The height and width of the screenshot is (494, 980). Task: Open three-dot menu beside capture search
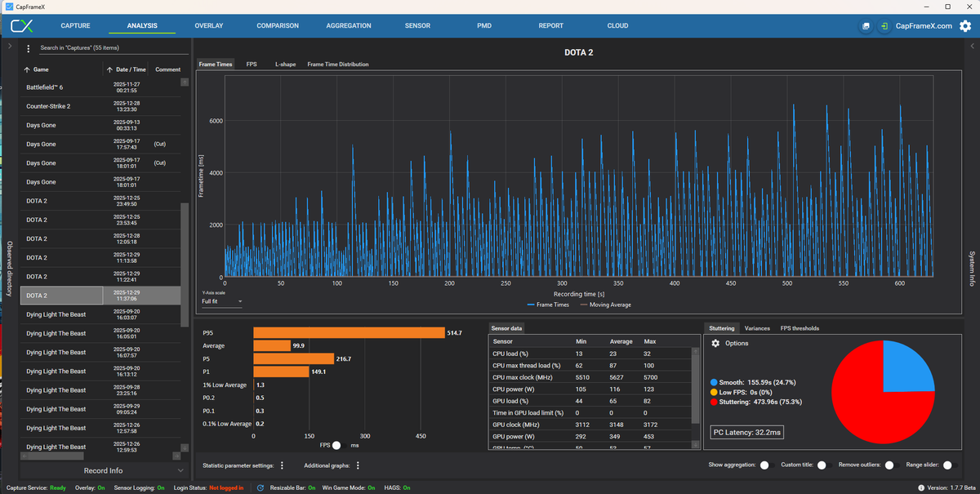tap(29, 48)
